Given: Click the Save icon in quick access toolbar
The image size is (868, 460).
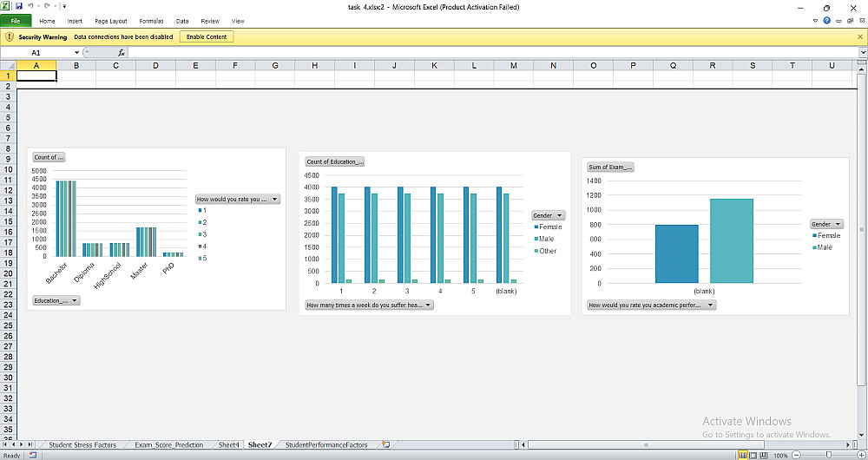Looking at the screenshot, I should (19, 7).
